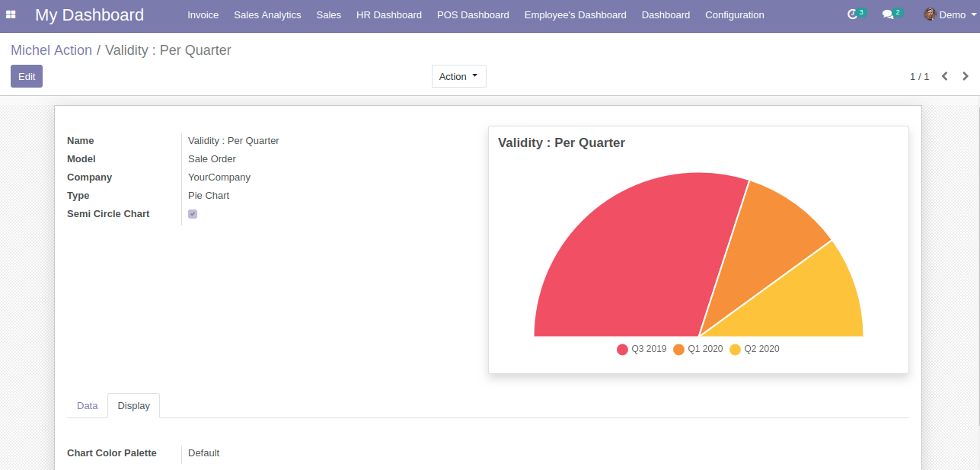This screenshot has width=980, height=470.
Task: Click the Demo user avatar
Action: click(930, 14)
